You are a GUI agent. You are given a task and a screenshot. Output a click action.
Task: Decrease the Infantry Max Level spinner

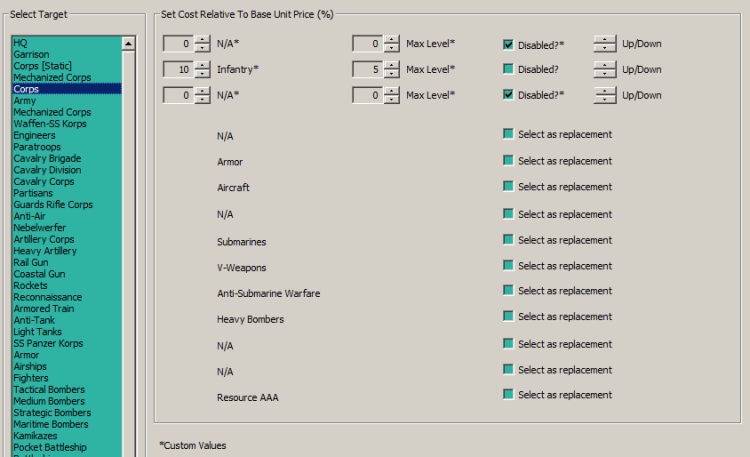pos(392,74)
